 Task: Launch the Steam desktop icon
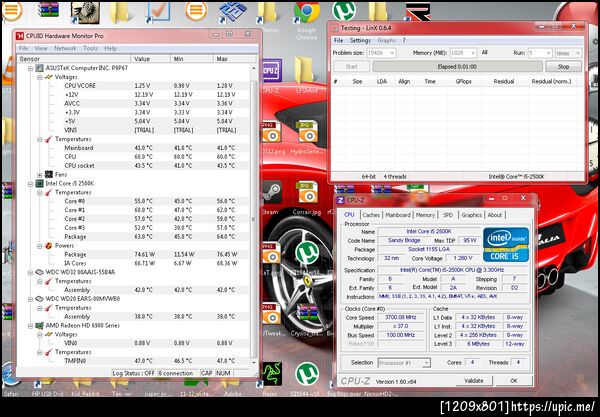coord(272,194)
